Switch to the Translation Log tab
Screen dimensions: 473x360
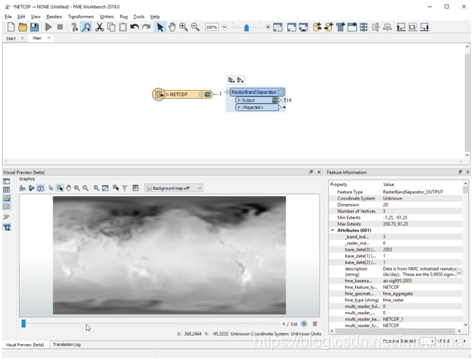click(67, 344)
